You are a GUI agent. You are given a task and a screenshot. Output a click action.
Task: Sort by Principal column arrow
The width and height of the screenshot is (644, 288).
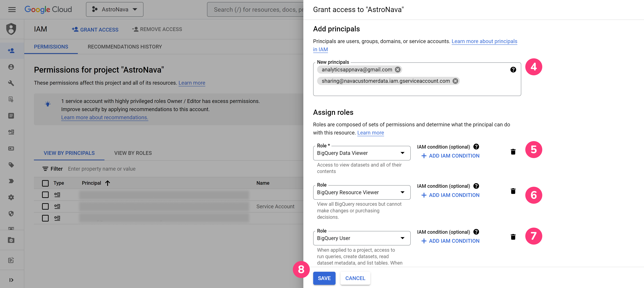point(108,183)
